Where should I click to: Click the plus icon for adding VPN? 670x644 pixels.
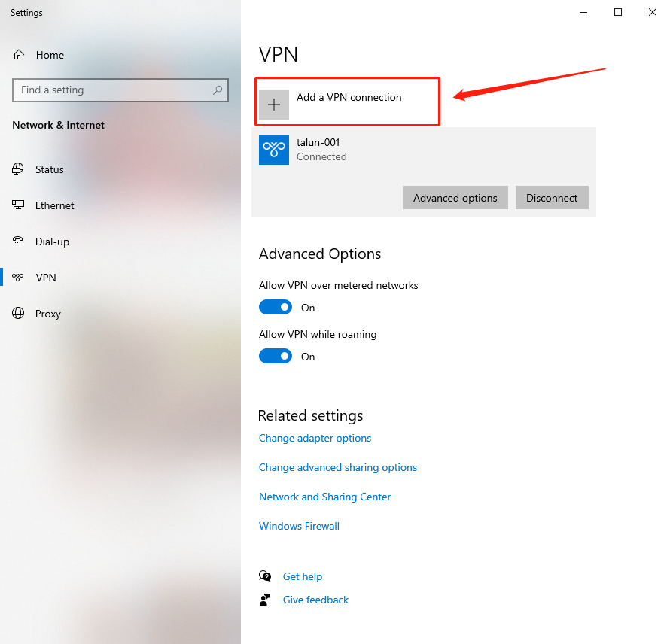click(274, 105)
